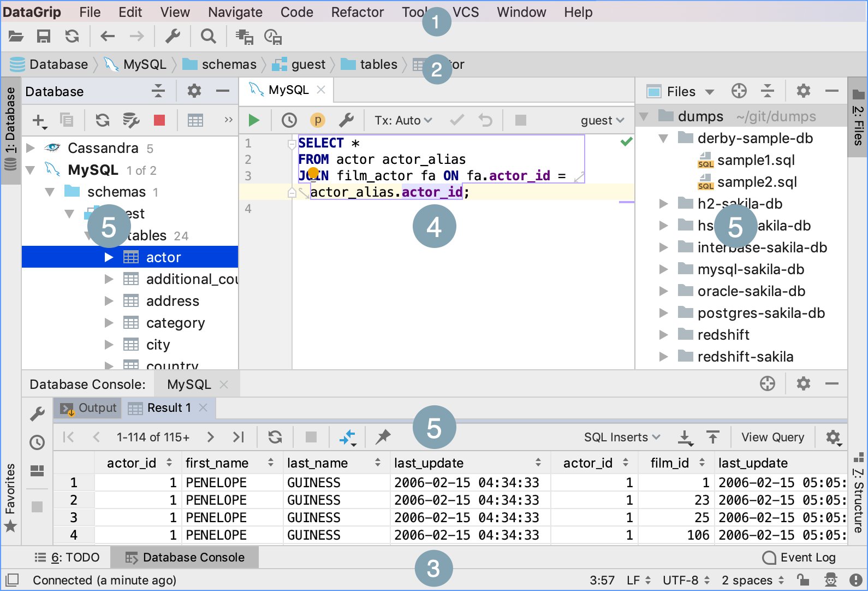Click the next page arrow in results
868x591 pixels.
tap(211, 437)
